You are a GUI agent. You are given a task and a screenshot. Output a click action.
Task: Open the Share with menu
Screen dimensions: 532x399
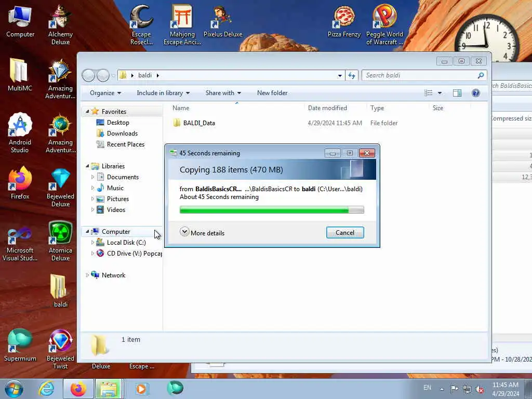pos(223,93)
